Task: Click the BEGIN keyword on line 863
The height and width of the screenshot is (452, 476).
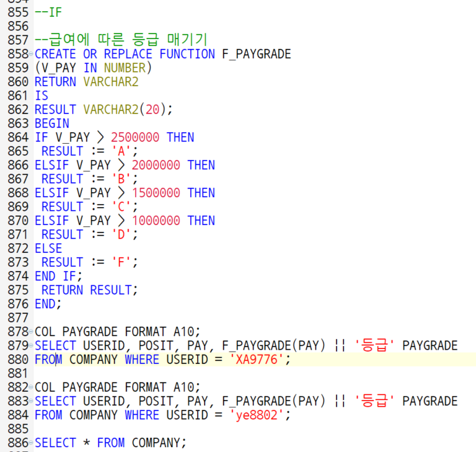Action: click(x=52, y=123)
